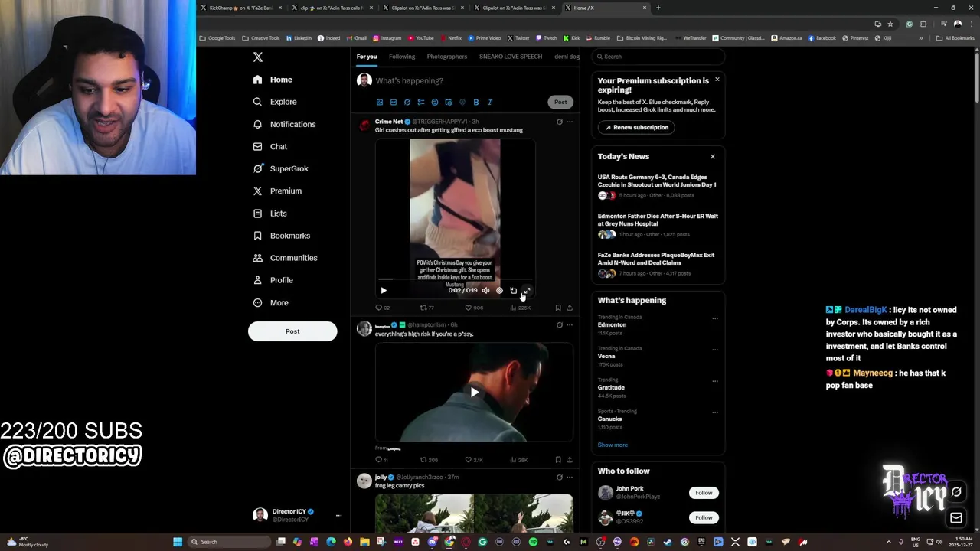Viewport: 980px width, 551px height.
Task: Open new browser tab
Action: click(x=658, y=8)
